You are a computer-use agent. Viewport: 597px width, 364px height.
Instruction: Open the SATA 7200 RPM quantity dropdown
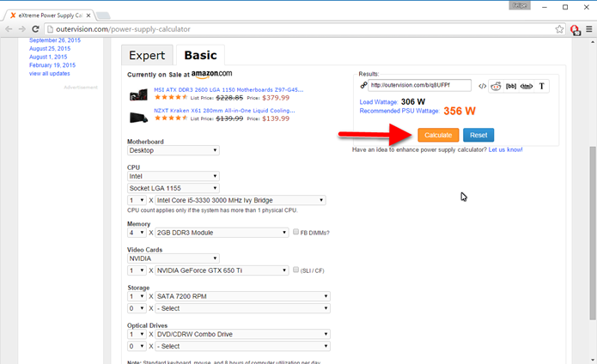click(x=137, y=296)
